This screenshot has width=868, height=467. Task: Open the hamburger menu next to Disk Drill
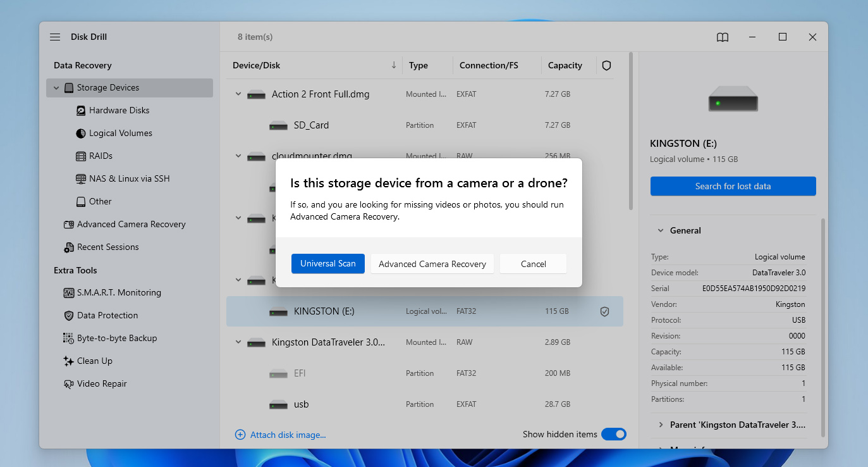click(x=55, y=37)
